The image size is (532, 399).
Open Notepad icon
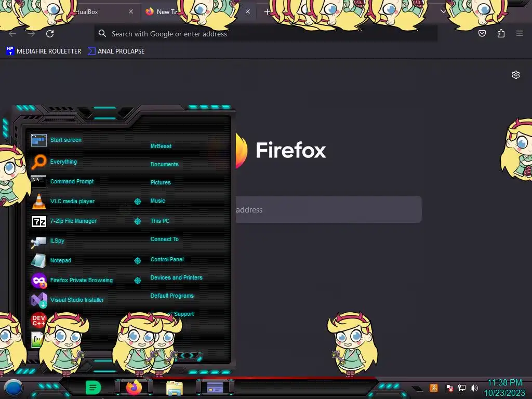(x=38, y=261)
